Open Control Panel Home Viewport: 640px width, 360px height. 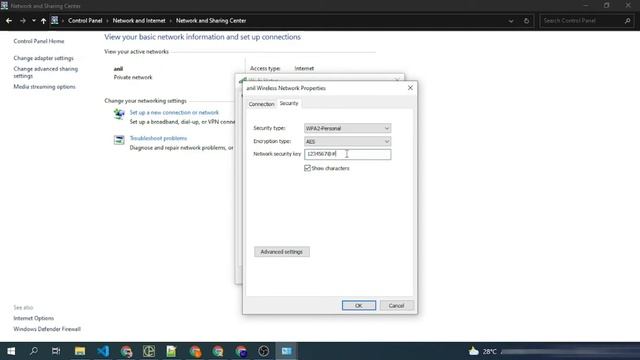click(x=39, y=41)
